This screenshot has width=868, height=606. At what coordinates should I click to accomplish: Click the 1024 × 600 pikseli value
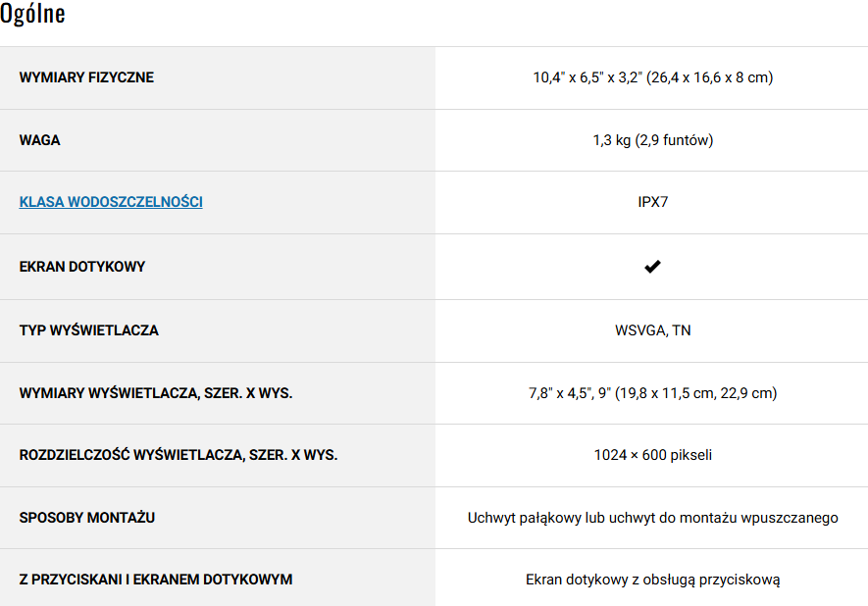pos(652,455)
